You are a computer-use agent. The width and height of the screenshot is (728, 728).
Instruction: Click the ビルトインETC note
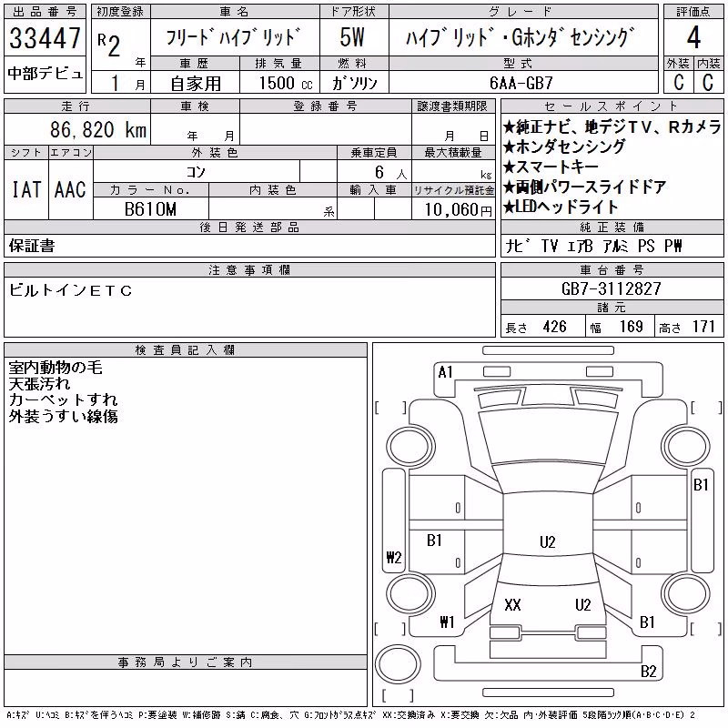[71, 290]
